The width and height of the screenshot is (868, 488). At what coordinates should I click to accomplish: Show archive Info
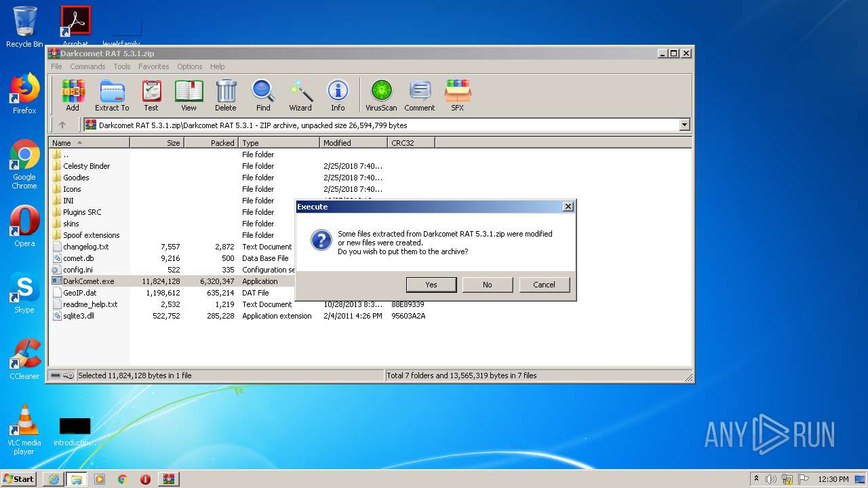[338, 95]
